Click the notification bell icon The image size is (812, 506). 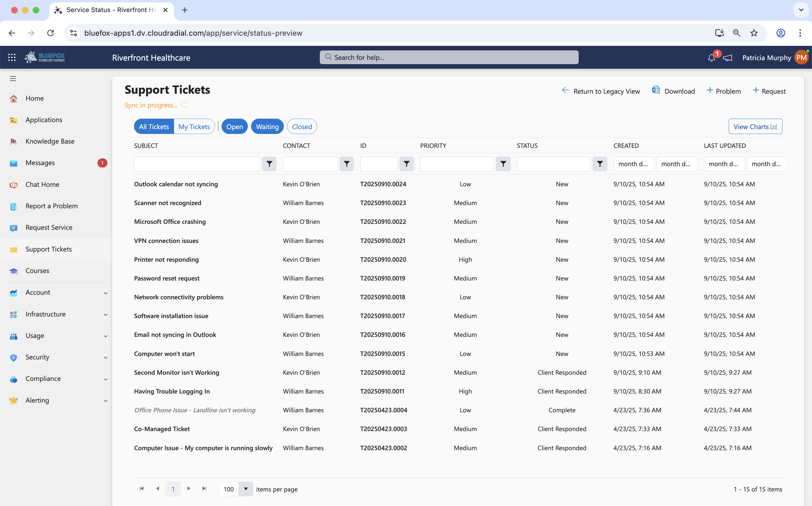711,58
